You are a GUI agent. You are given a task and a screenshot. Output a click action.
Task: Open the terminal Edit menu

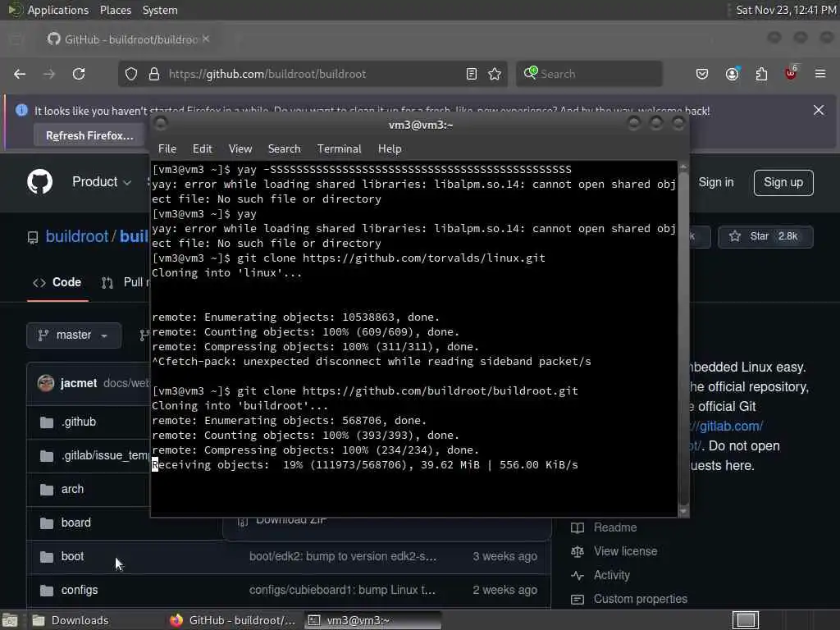202,149
